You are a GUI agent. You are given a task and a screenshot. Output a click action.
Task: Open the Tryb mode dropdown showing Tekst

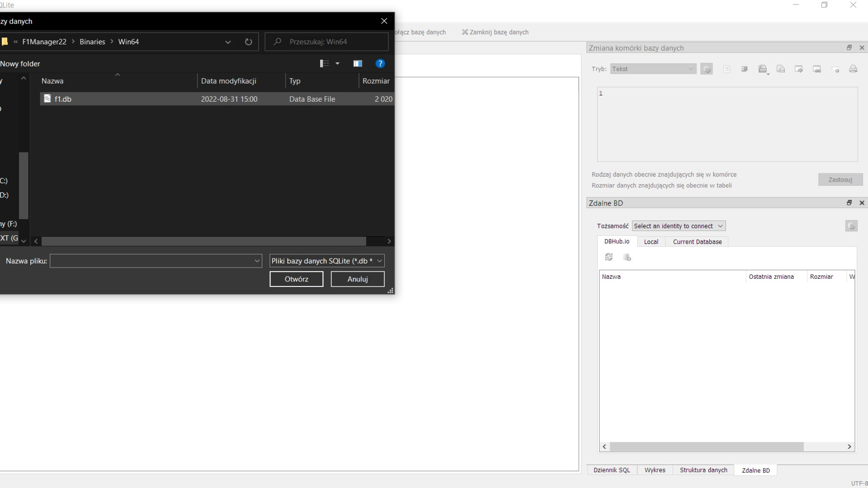click(x=653, y=69)
